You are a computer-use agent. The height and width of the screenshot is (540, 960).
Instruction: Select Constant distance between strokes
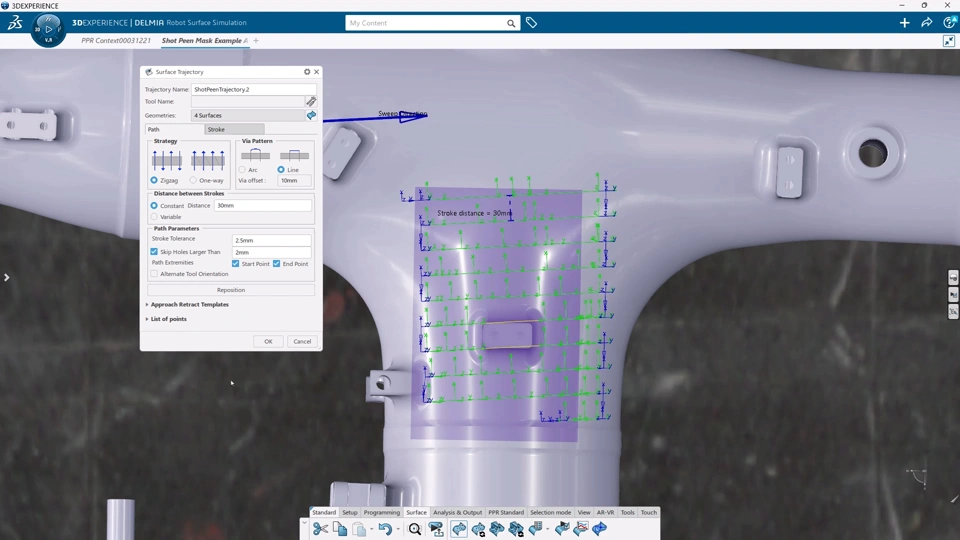tap(154, 206)
